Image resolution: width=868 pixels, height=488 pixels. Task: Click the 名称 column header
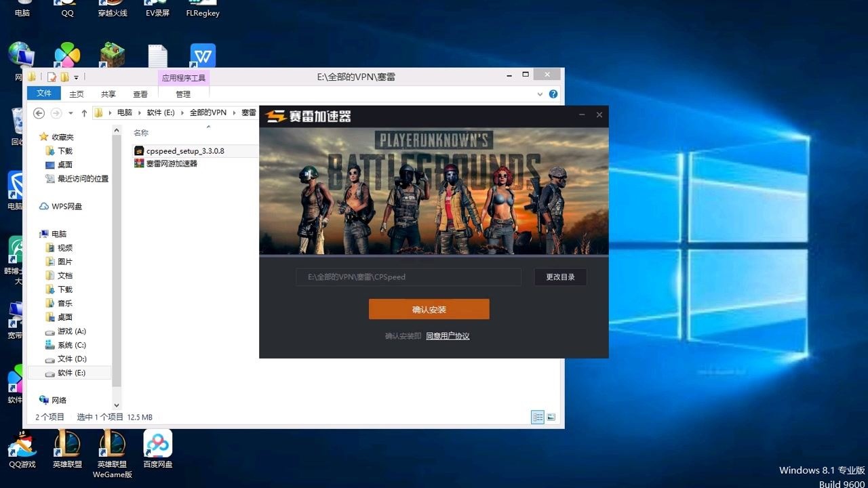pos(141,133)
